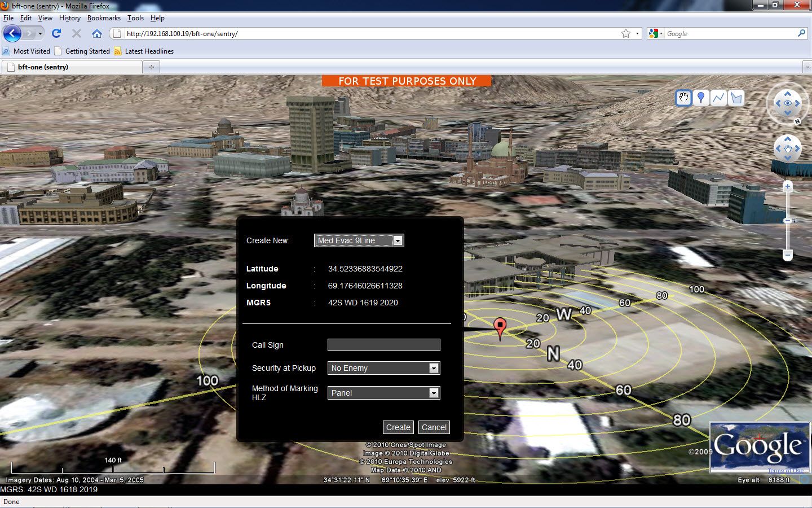Screen dimensions: 812x508
Task: Click the red map pin marker
Action: pyautogui.click(x=500, y=327)
